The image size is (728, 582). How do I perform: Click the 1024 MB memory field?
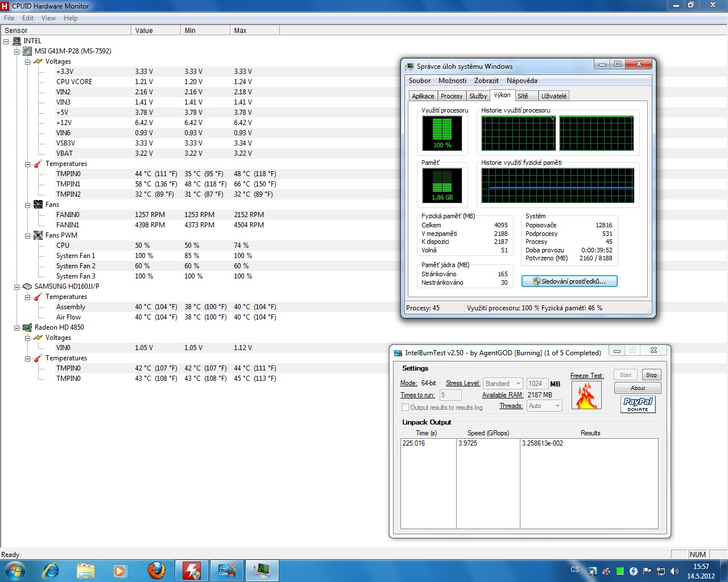pyautogui.click(x=537, y=384)
